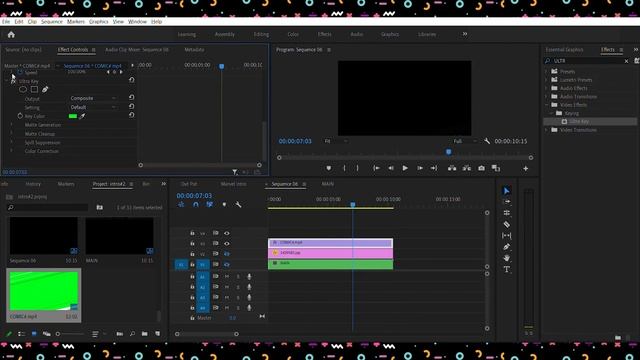Image resolution: width=640 pixels, height=360 pixels.
Task: Toggle lock on V4 track
Action: point(192,233)
